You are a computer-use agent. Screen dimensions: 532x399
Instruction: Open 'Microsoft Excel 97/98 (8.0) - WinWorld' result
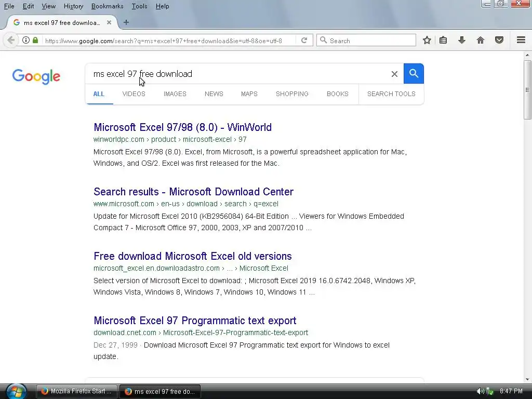182,127
